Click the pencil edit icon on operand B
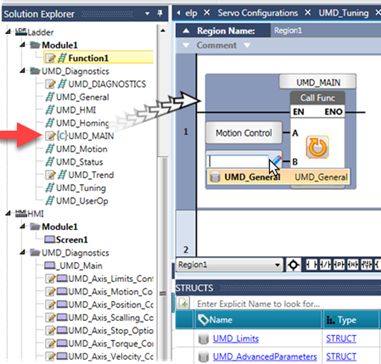Image resolution: width=381 pixels, height=364 pixels. click(x=276, y=161)
